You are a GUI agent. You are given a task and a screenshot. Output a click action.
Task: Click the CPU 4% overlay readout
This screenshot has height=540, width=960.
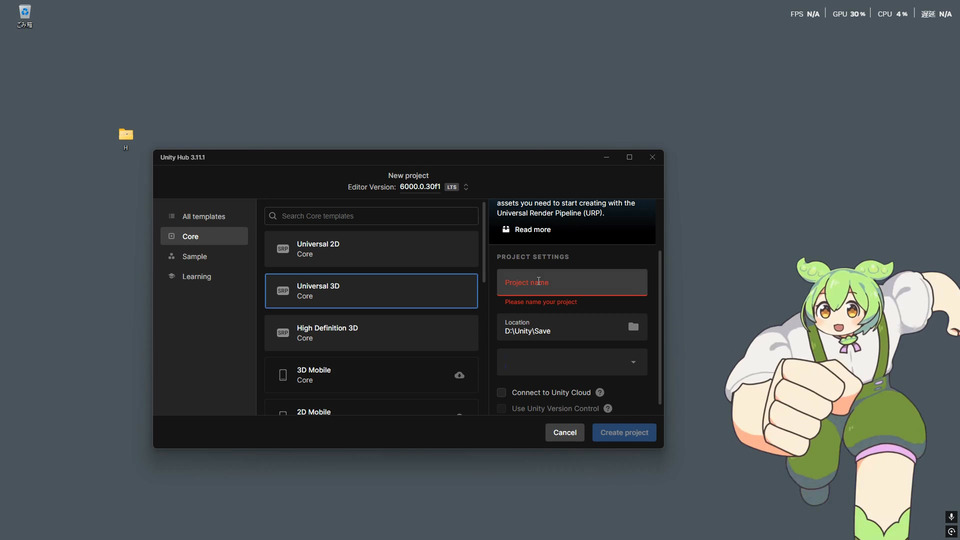click(x=892, y=13)
